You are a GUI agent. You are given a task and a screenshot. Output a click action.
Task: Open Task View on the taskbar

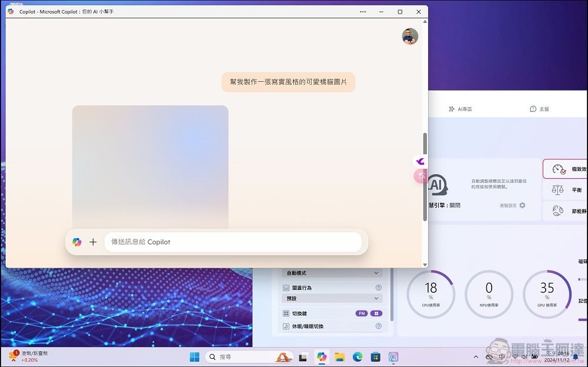(303, 357)
